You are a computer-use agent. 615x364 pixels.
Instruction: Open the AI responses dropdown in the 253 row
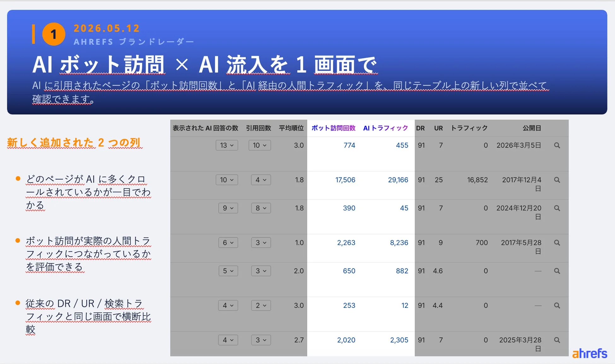228,306
